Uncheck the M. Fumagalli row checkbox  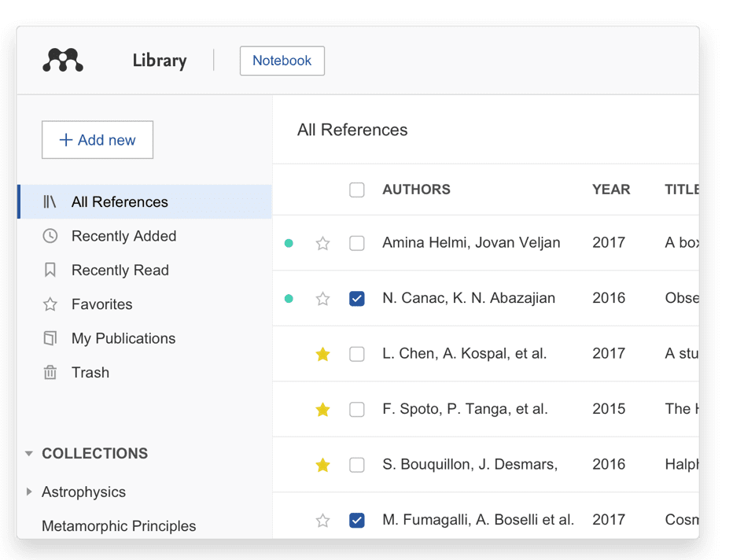point(357,520)
